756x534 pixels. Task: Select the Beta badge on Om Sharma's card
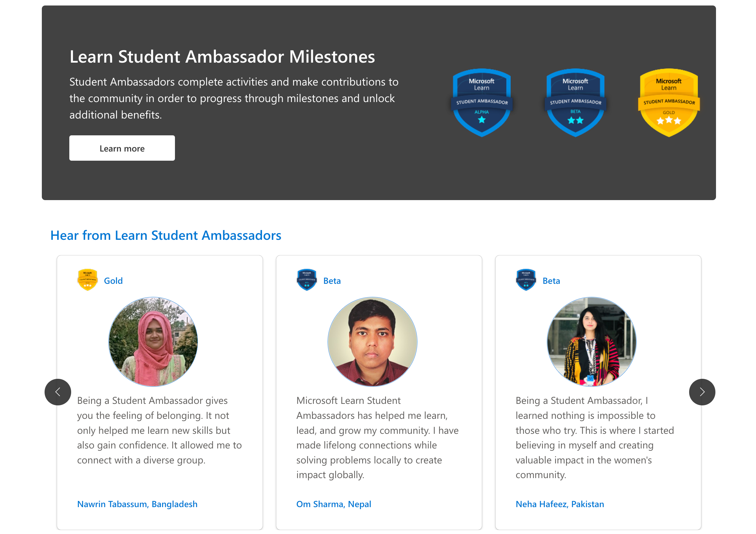pyautogui.click(x=307, y=280)
